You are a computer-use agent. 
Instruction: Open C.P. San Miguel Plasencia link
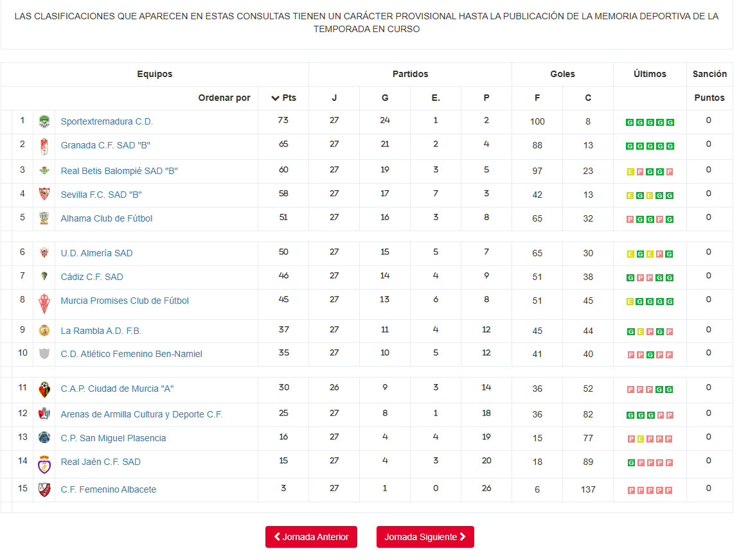click(x=113, y=438)
